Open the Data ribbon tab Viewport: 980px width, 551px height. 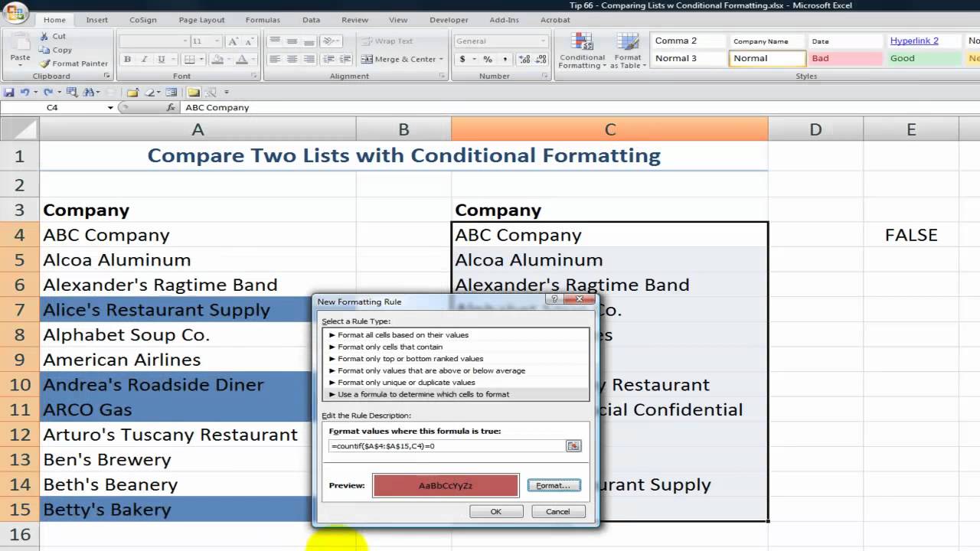point(311,20)
